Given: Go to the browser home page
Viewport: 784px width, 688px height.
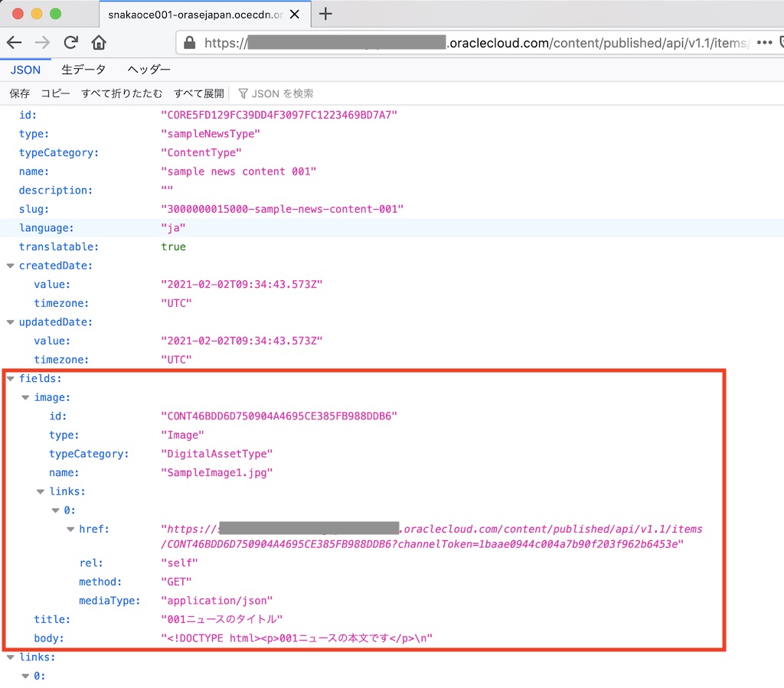Looking at the screenshot, I should tap(99, 43).
